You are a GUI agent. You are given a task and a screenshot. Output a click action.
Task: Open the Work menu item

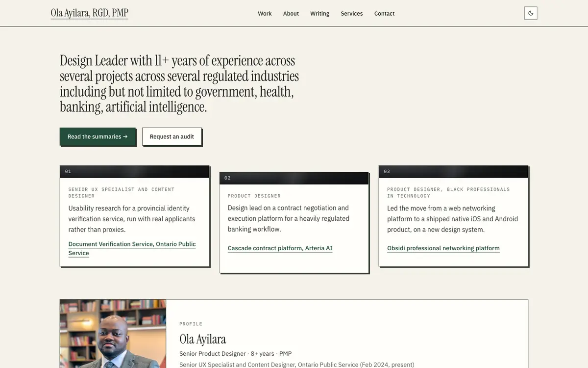click(x=265, y=14)
